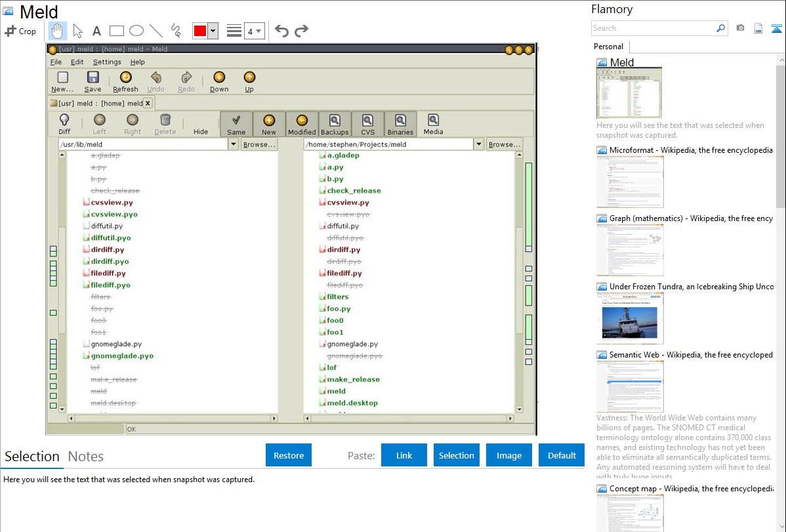Select filediff.py in the right pane
The image size is (786, 532).
pos(344,274)
